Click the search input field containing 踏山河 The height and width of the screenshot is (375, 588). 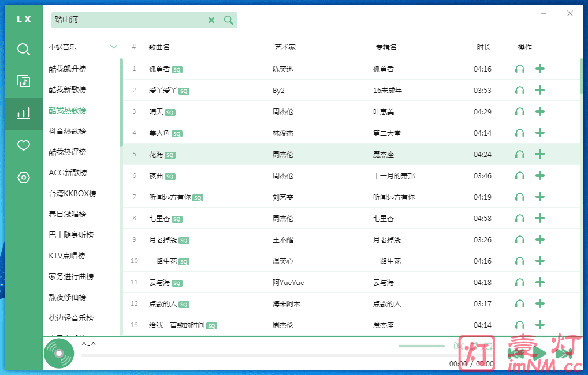[127, 20]
